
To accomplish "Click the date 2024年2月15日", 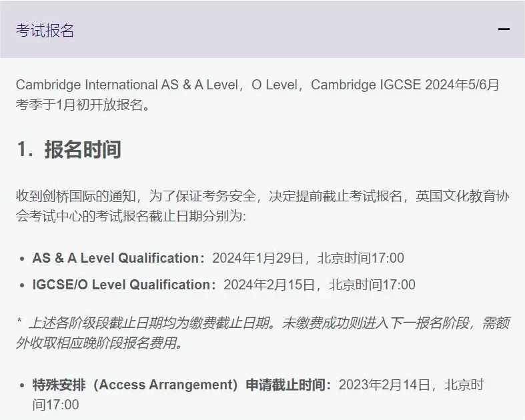I will (270, 285).
